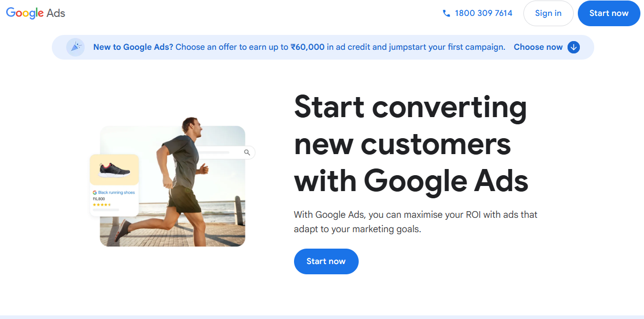Click the Google Ads logo

click(35, 13)
